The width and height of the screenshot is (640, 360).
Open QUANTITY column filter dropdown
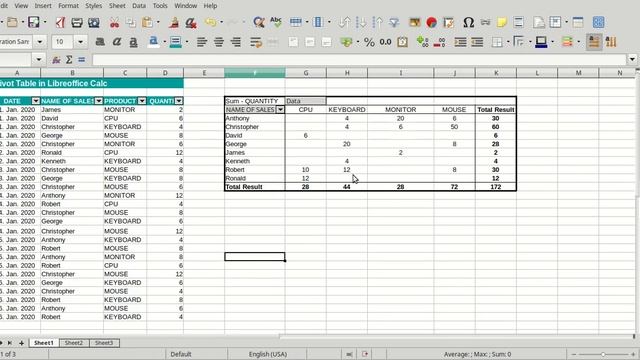click(x=179, y=101)
